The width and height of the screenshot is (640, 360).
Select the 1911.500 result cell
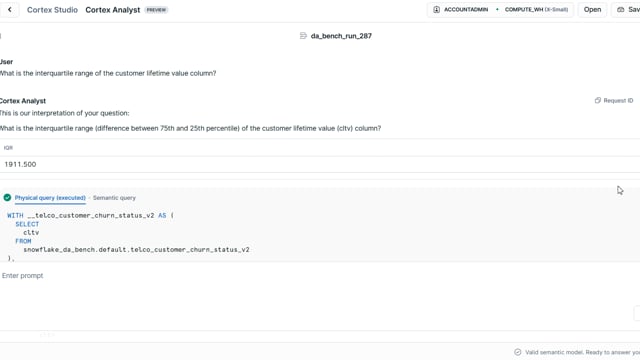20,164
